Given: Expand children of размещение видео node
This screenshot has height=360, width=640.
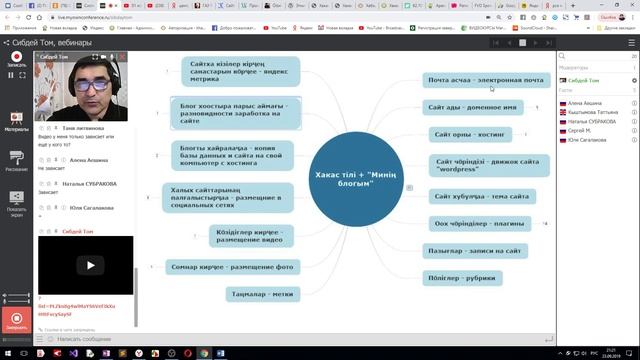Looking at the screenshot, I should 195,236.
